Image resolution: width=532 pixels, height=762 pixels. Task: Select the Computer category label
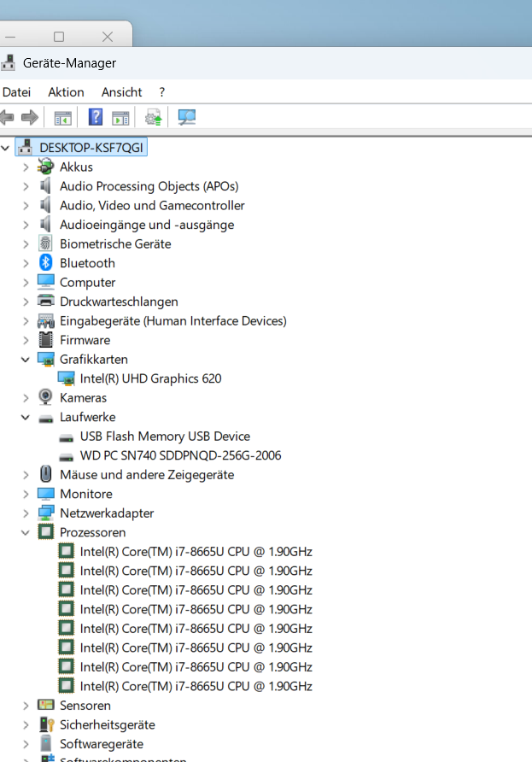[x=87, y=283]
